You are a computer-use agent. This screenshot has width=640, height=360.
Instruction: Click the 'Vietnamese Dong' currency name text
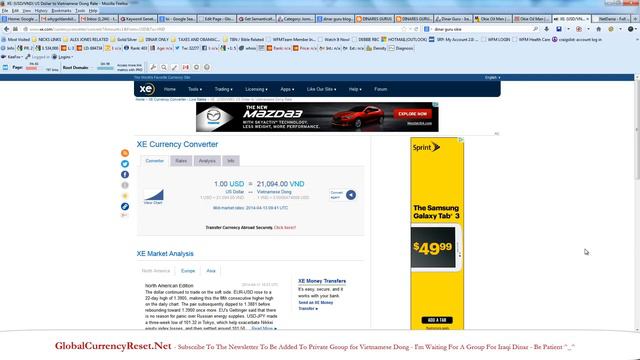[x=274, y=192]
